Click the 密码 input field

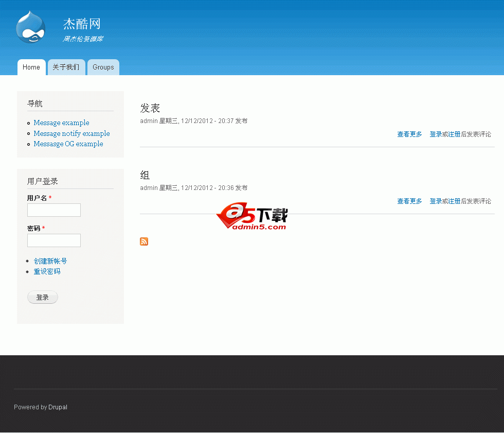click(53, 240)
